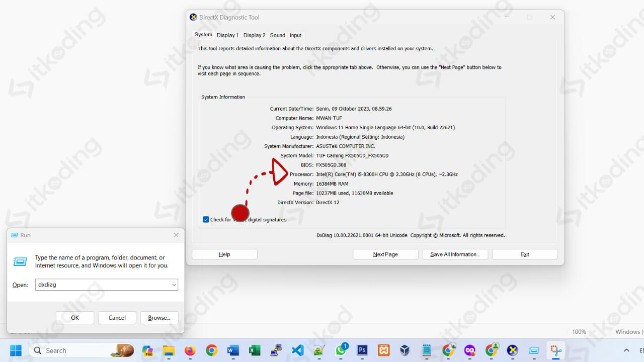Open the purple infinity-mask taskbar icon

click(470, 350)
